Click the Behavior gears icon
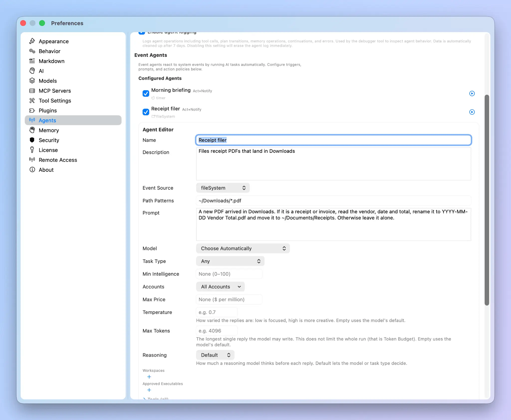Image resolution: width=511 pixels, height=420 pixels. pos(32,51)
